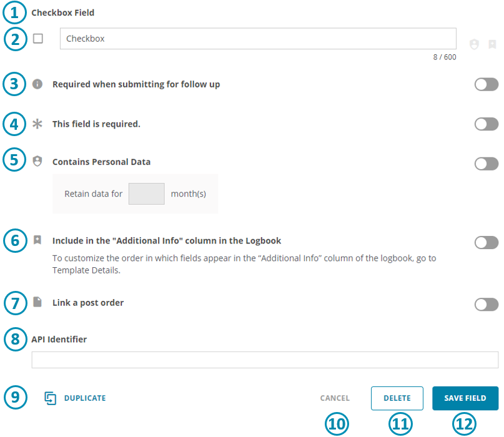Click the Delete button
Image resolution: width=504 pixels, height=437 pixels.
coord(397,398)
